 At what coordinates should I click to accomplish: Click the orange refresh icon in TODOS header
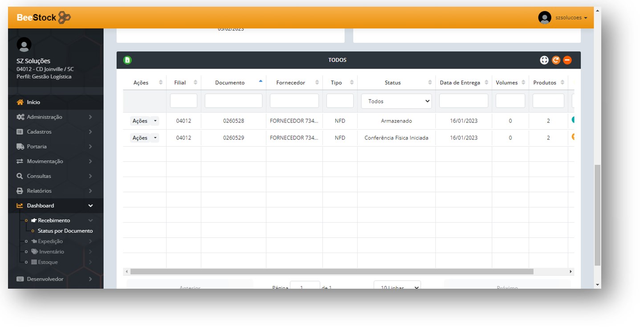[555, 60]
